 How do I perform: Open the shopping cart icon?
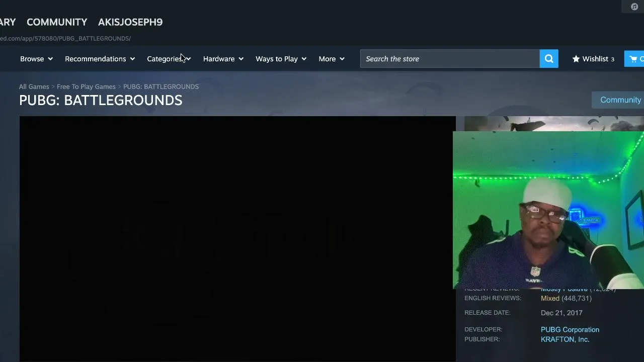point(634,59)
